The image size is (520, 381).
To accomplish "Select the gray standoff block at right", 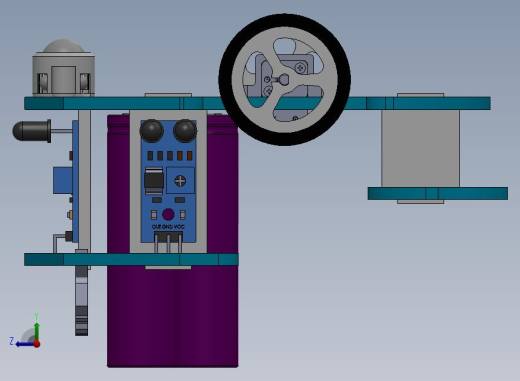I will [x=420, y=148].
